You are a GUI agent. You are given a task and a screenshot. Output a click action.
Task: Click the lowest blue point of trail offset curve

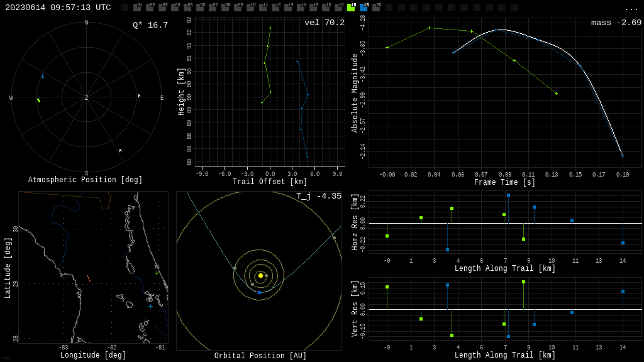pos(307,156)
